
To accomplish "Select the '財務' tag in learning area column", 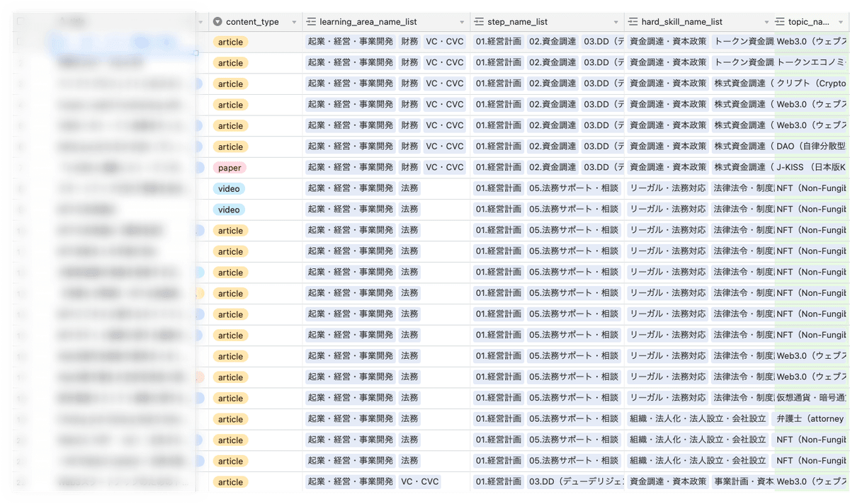I will coord(410,42).
